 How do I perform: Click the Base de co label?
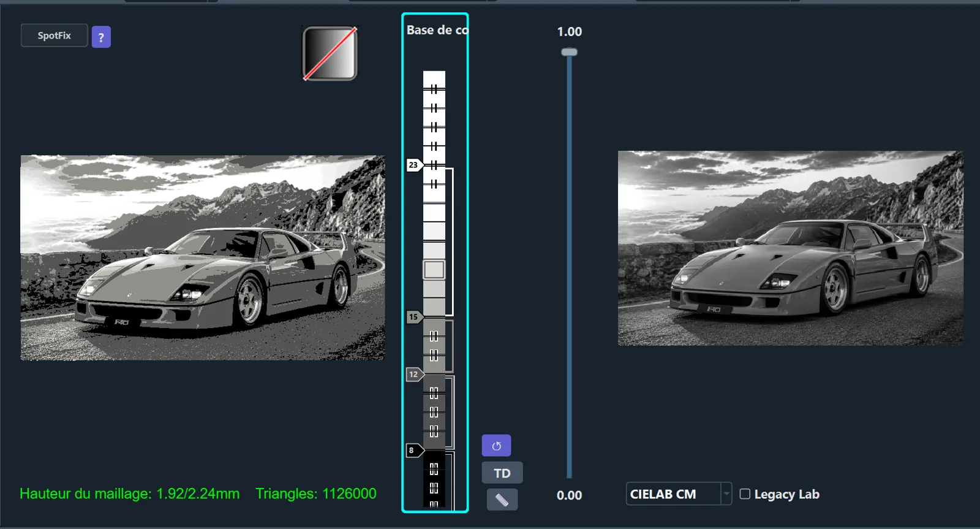pos(437,30)
